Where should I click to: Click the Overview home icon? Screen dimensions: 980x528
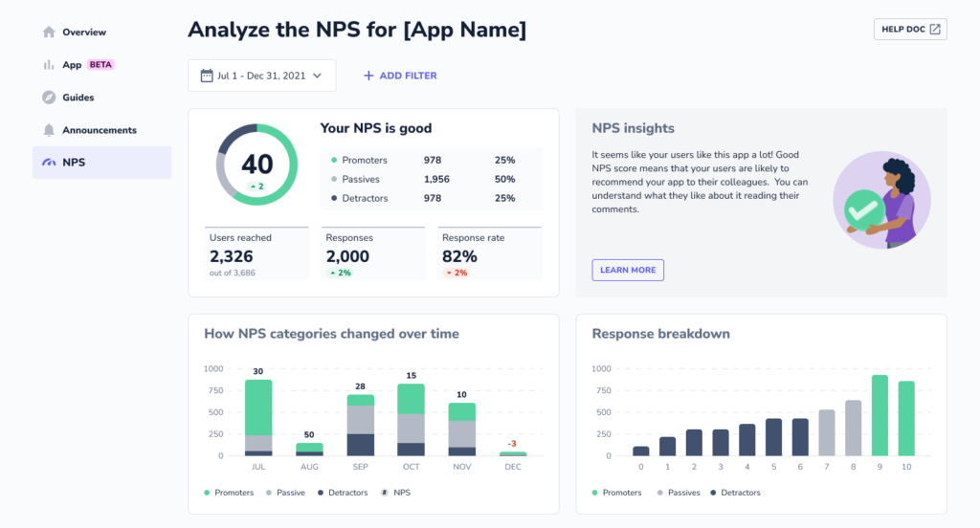point(49,32)
